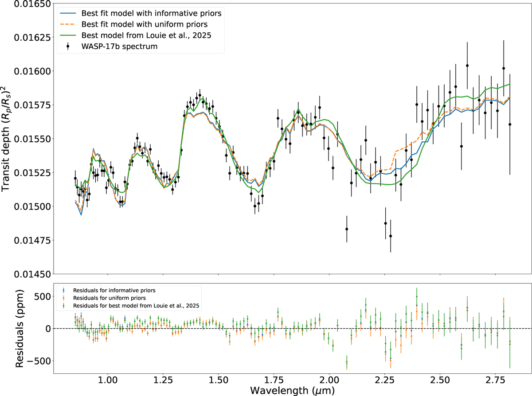Click the y-axis tick label 0.01500
The height and width of the screenshot is (396, 532).
[x=32, y=206]
